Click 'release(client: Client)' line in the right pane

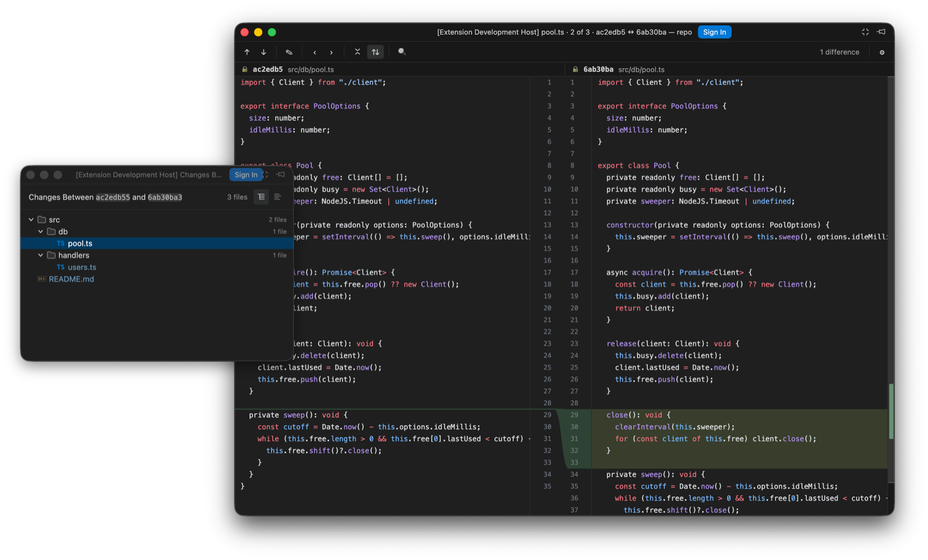(673, 344)
